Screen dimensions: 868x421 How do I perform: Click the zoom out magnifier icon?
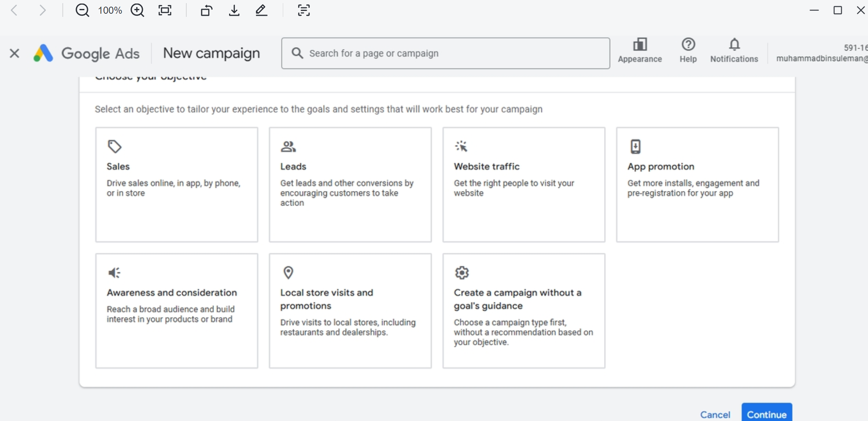click(x=82, y=10)
